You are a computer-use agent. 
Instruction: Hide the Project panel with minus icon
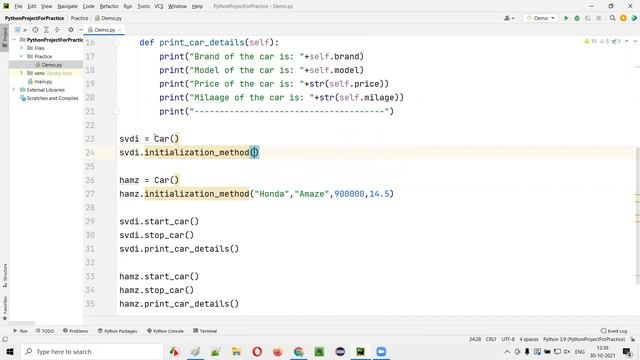tap(81, 30)
